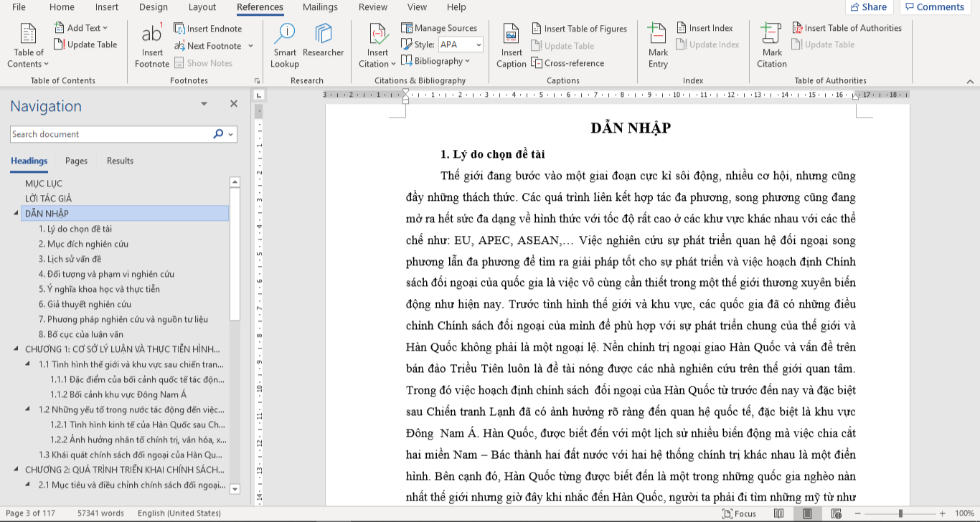Collapse CHƯƠNG 2 heading in Navigation
Screen dimensions: 980x522
coord(17,470)
